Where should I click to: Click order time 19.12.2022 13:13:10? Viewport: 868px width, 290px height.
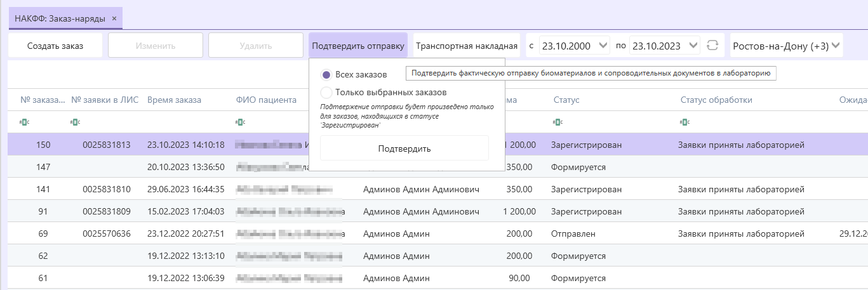coord(185,256)
